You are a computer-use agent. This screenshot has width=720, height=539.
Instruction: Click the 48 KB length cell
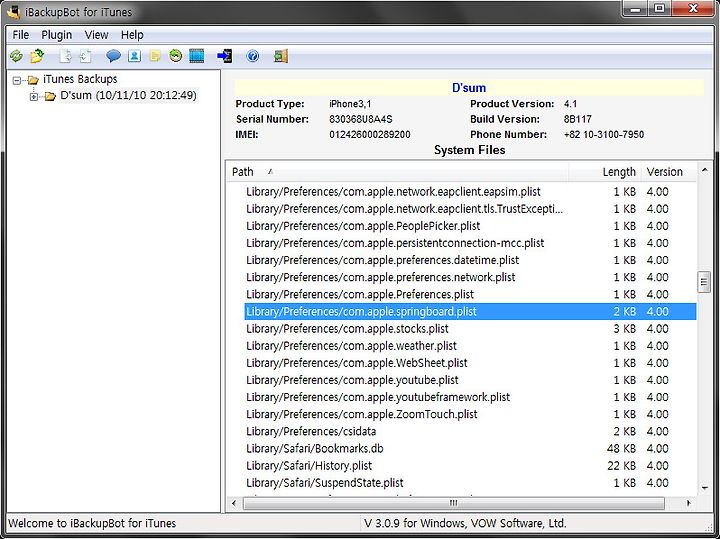click(x=621, y=449)
